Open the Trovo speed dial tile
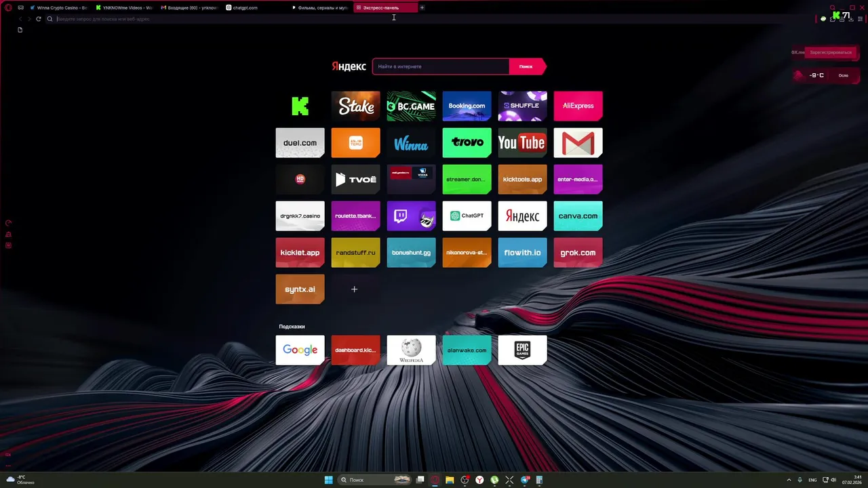The image size is (868, 488). [x=467, y=142]
